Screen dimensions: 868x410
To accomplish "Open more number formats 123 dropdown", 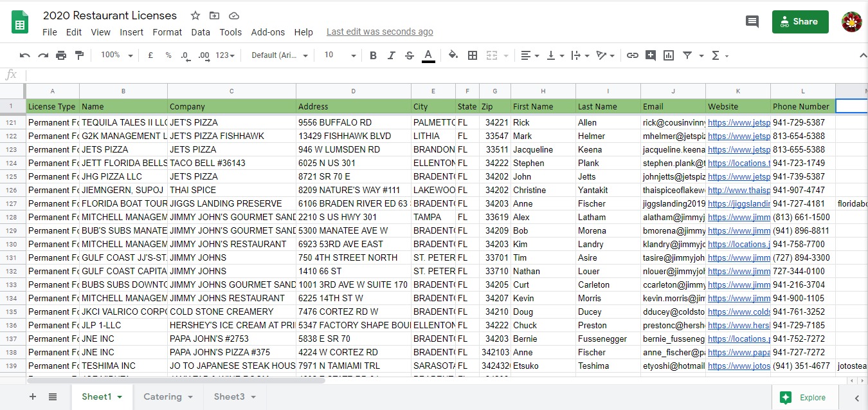I will (x=225, y=55).
